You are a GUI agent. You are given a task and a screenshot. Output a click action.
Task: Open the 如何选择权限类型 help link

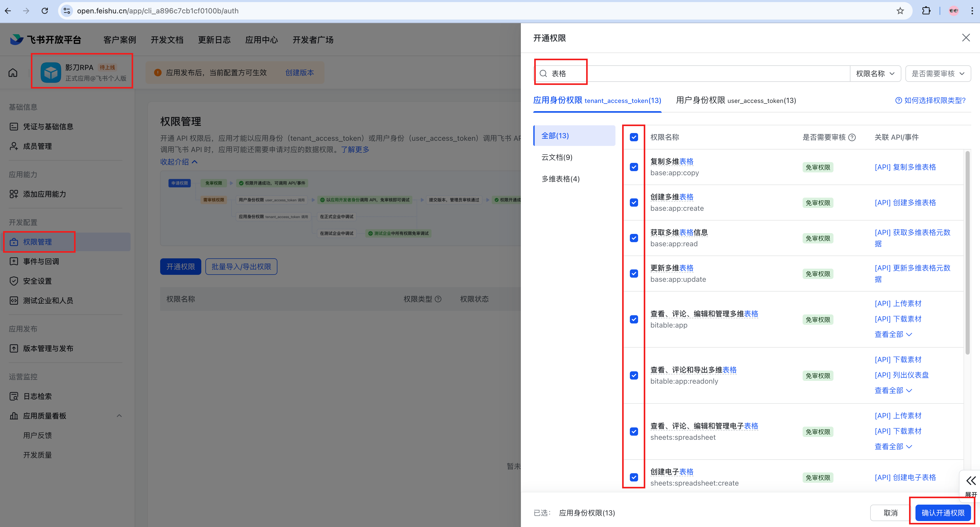(930, 101)
